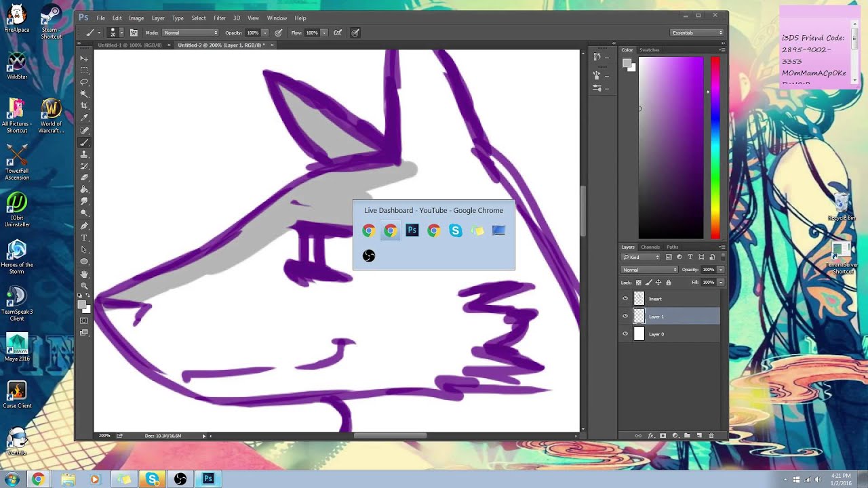The width and height of the screenshot is (868, 488).
Task: Toggle lock position
Action: coord(658,282)
